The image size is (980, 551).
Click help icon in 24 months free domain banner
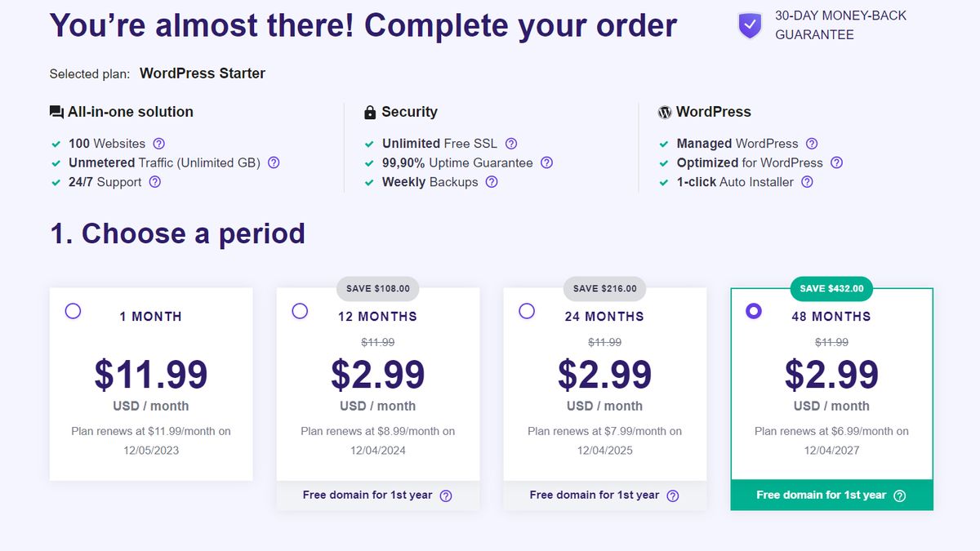click(673, 495)
